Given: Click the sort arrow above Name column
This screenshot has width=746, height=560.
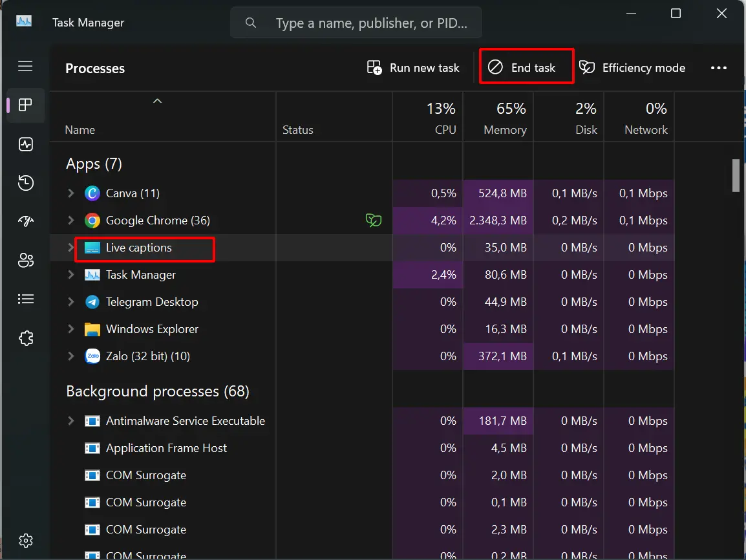Looking at the screenshot, I should pyautogui.click(x=158, y=101).
